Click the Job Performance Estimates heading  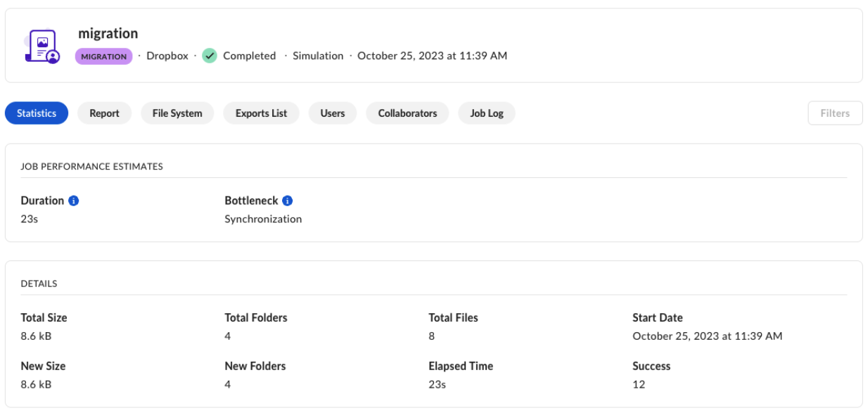click(x=92, y=167)
